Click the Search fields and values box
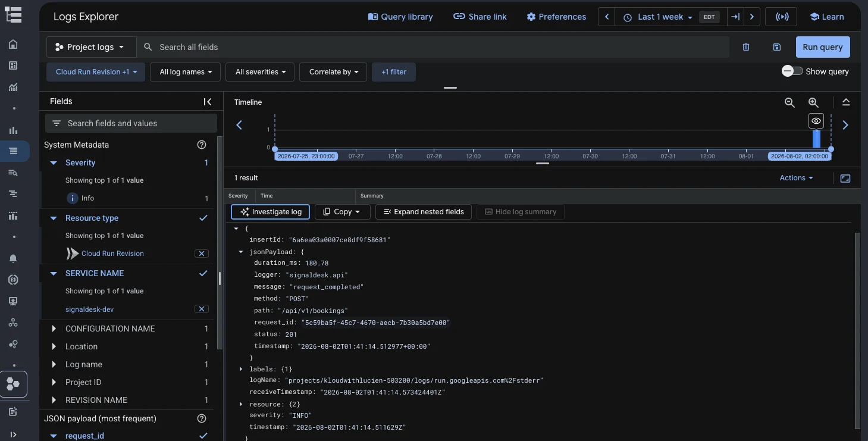Viewport: 868px width, 441px height. [x=131, y=123]
